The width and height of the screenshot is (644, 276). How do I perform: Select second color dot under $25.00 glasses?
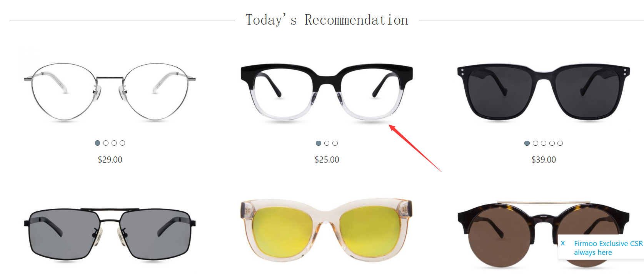[327, 143]
